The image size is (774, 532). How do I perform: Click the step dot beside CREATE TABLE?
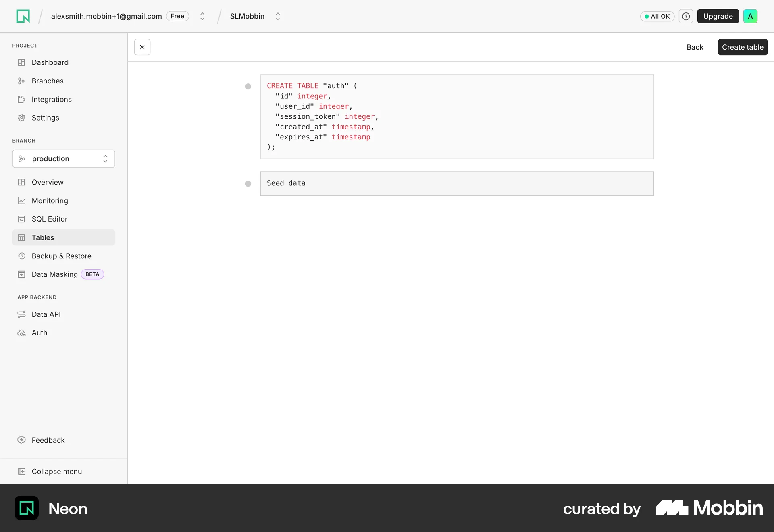(x=248, y=86)
